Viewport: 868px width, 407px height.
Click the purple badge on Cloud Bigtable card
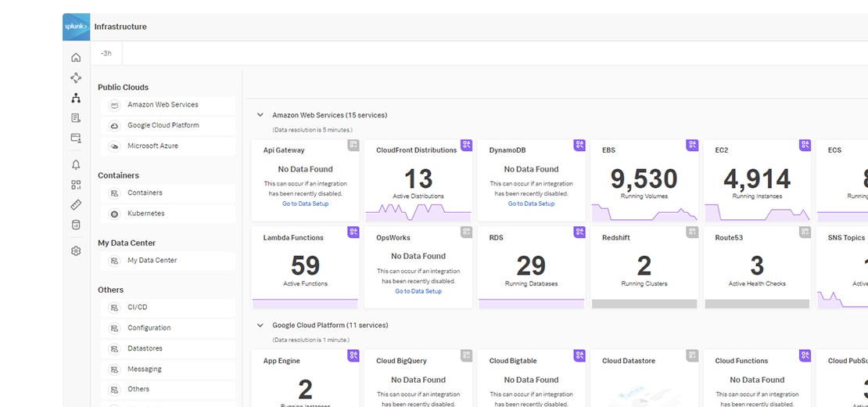[x=579, y=355]
